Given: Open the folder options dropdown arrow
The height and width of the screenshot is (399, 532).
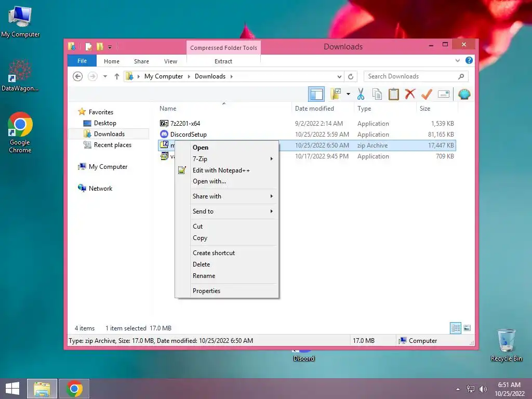Looking at the screenshot, I should 348,94.
